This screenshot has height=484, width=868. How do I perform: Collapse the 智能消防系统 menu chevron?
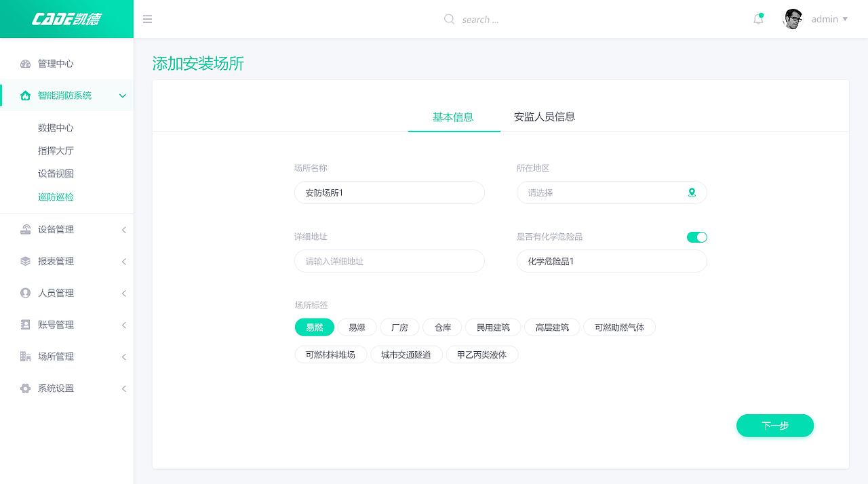123,96
